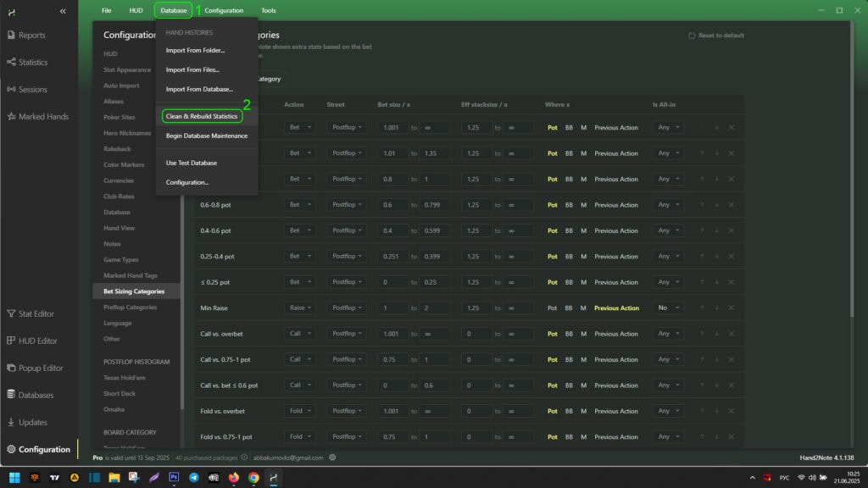Select Clean & Rebuild Statistics menu entry

pyautogui.click(x=202, y=116)
